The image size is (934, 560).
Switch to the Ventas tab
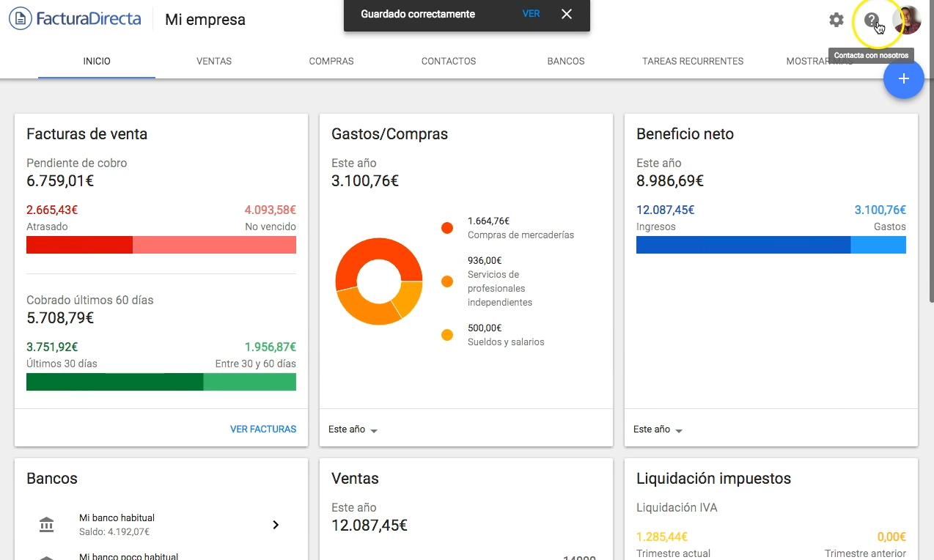(x=214, y=61)
